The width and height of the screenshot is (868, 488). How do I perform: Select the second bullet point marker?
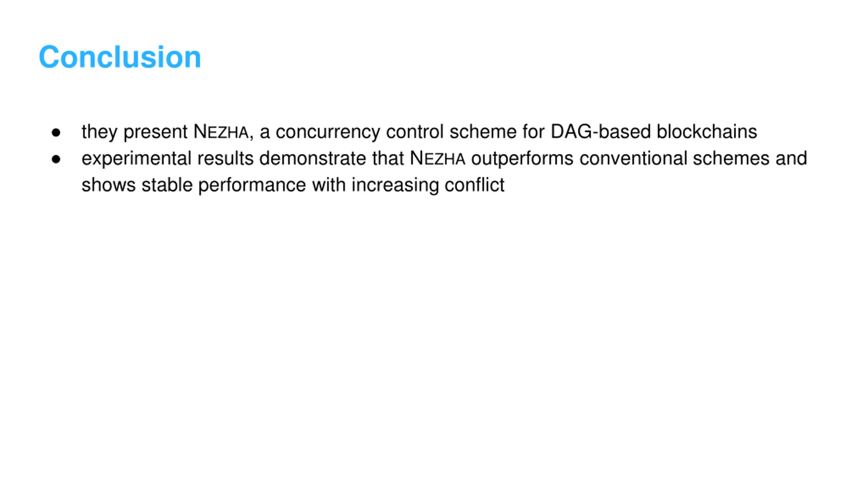click(x=56, y=159)
